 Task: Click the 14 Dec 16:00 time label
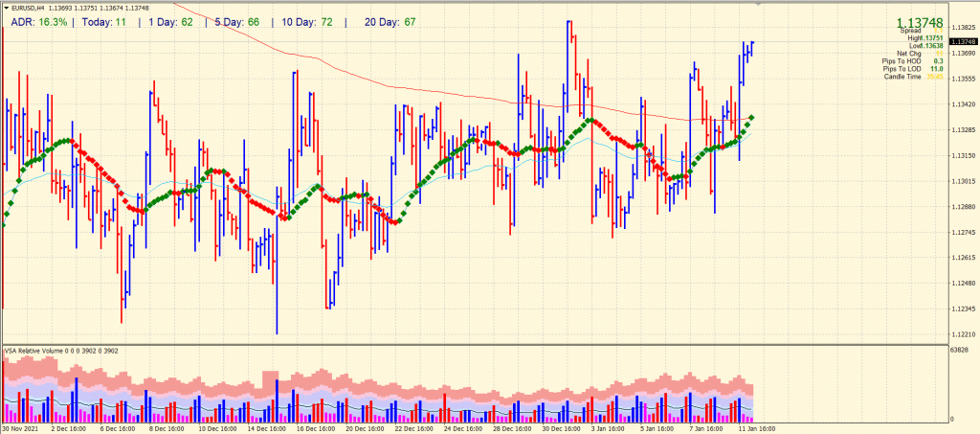265,429
